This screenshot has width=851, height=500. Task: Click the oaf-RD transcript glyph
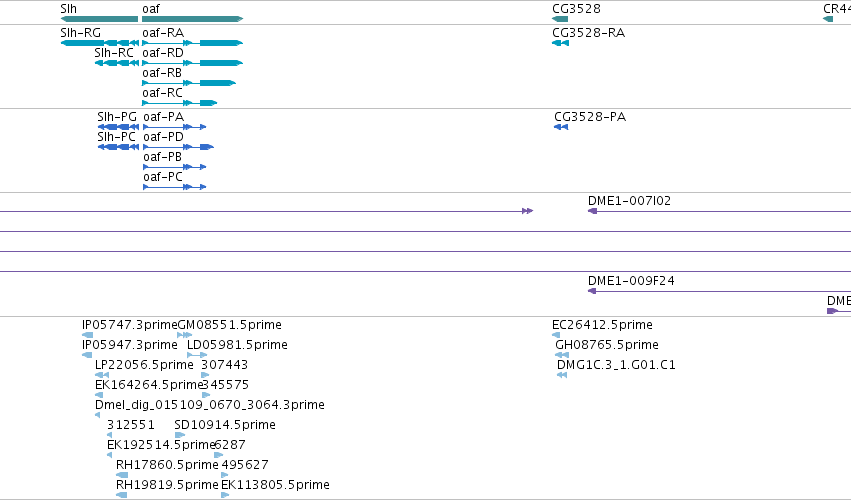tap(193, 63)
